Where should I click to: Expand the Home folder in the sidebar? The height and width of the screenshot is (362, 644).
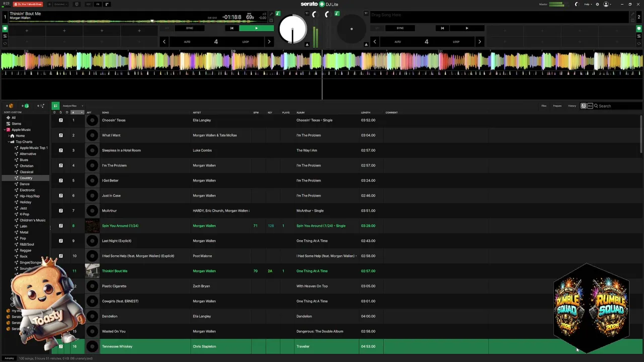[x=8, y=136]
